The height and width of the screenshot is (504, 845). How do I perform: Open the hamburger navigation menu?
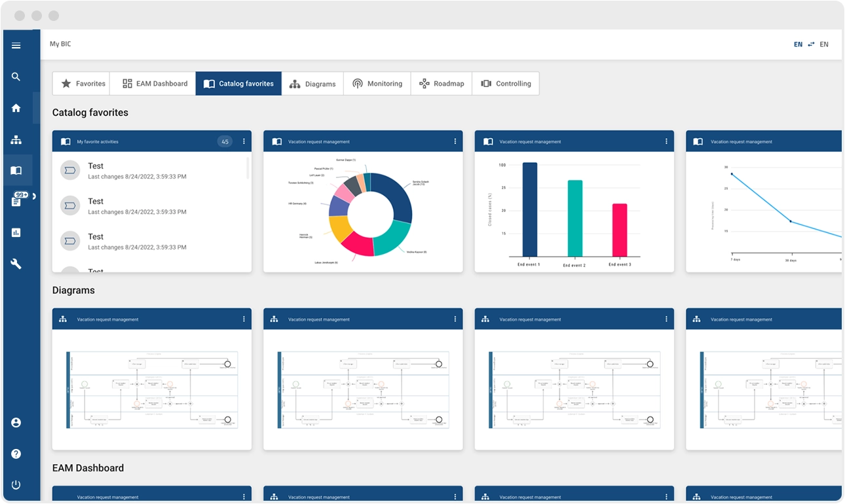coord(16,45)
